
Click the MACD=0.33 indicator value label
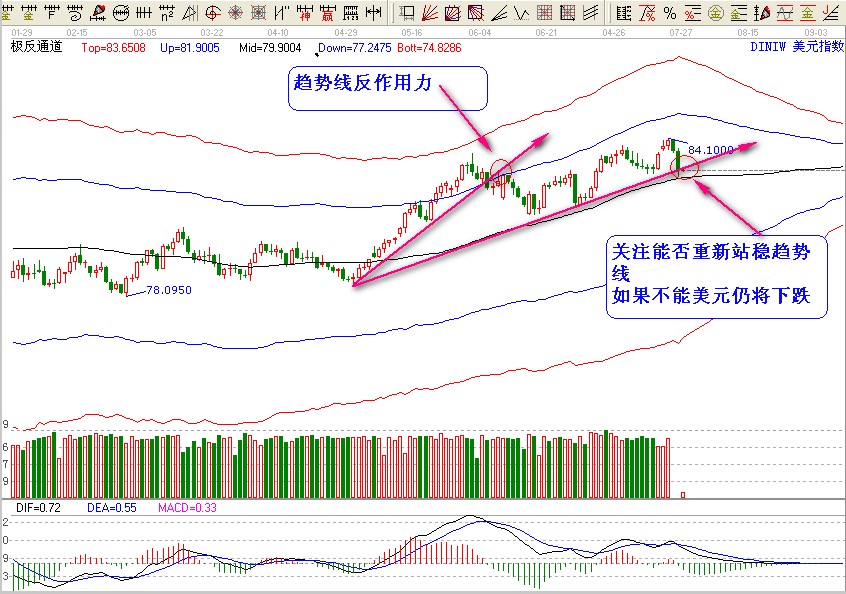188,508
